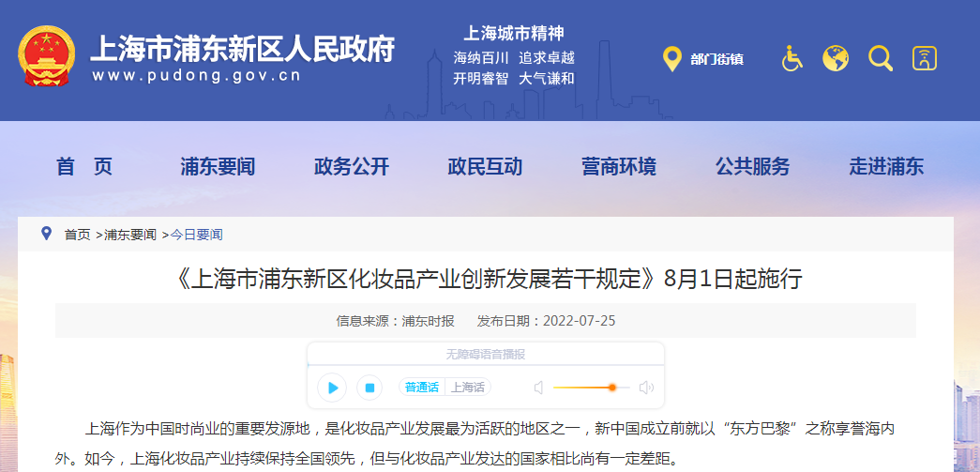Click the 部门街镇 text link
The height and width of the screenshot is (472, 980).
tap(716, 59)
